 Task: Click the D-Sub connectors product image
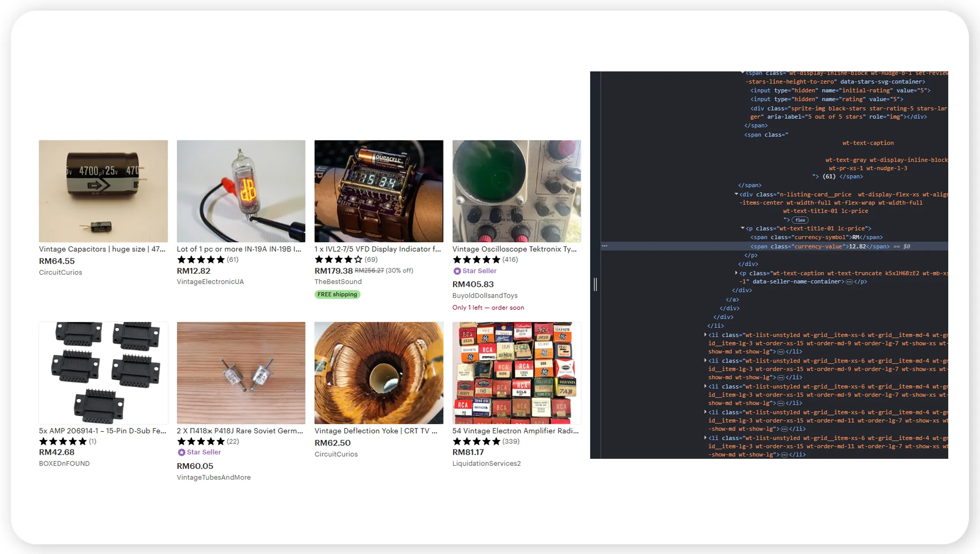coord(103,372)
